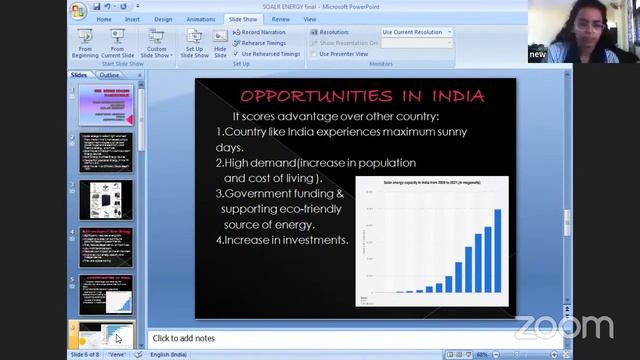Start Slide Show view from status bar
Viewport: 640px width, 360px height.
pos(469,355)
